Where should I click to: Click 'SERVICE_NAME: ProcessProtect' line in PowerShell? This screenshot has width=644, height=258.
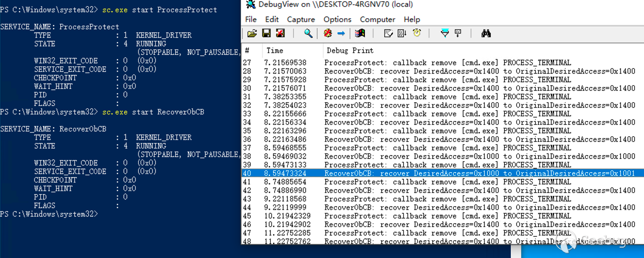click(x=60, y=27)
